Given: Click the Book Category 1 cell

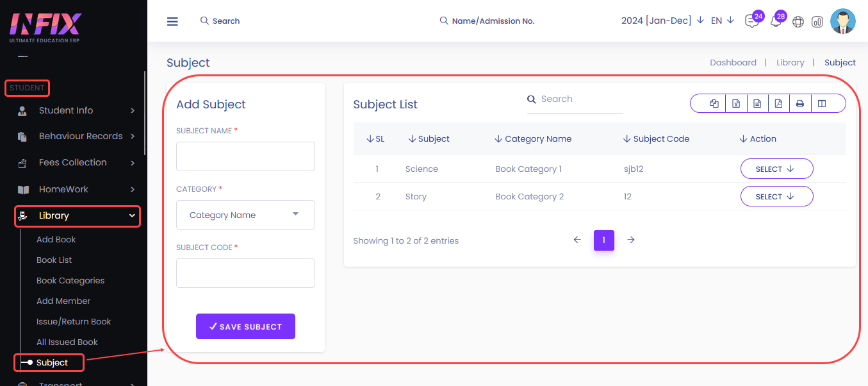Looking at the screenshot, I should (528, 169).
